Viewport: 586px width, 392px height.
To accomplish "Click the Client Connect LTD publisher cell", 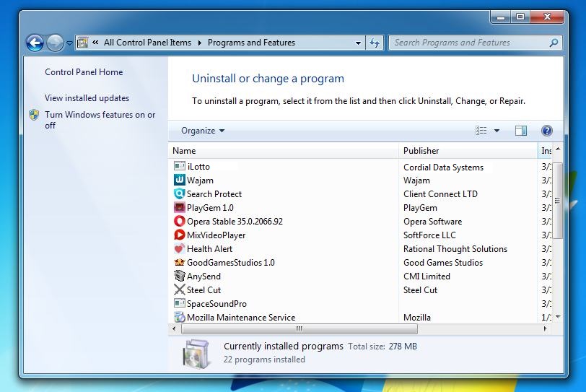I will 440,194.
